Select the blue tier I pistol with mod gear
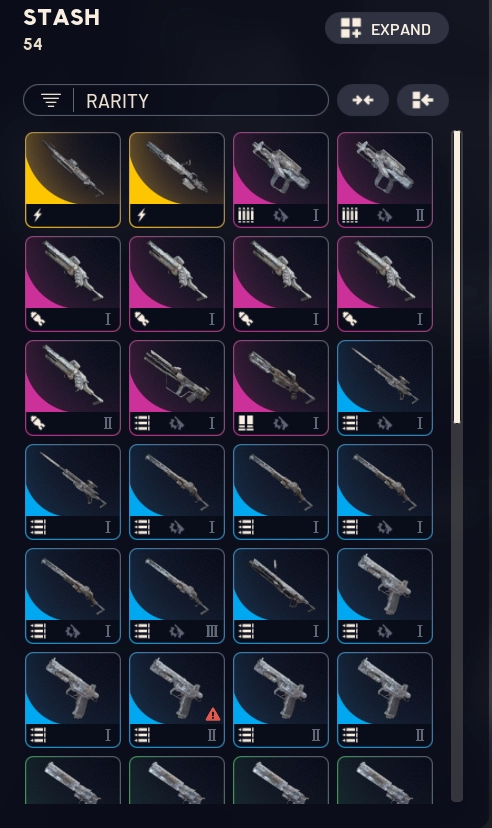This screenshot has height=828, width=492. 385,596
